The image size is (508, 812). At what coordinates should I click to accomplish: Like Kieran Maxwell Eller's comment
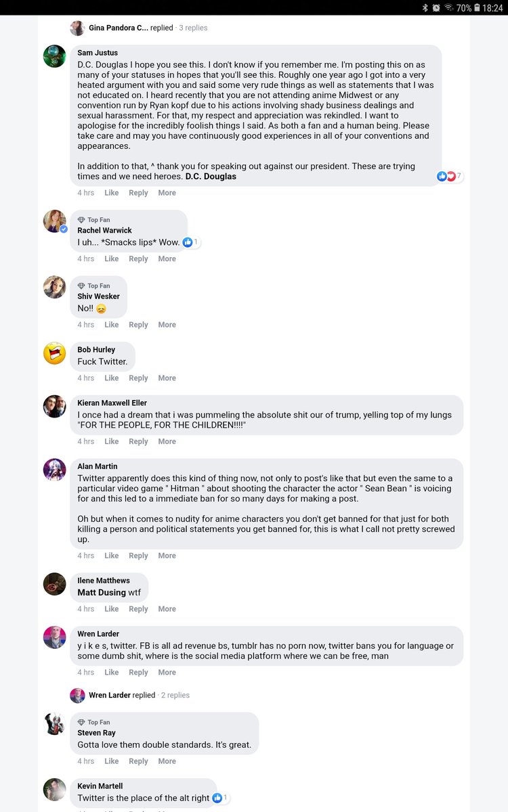(112, 441)
